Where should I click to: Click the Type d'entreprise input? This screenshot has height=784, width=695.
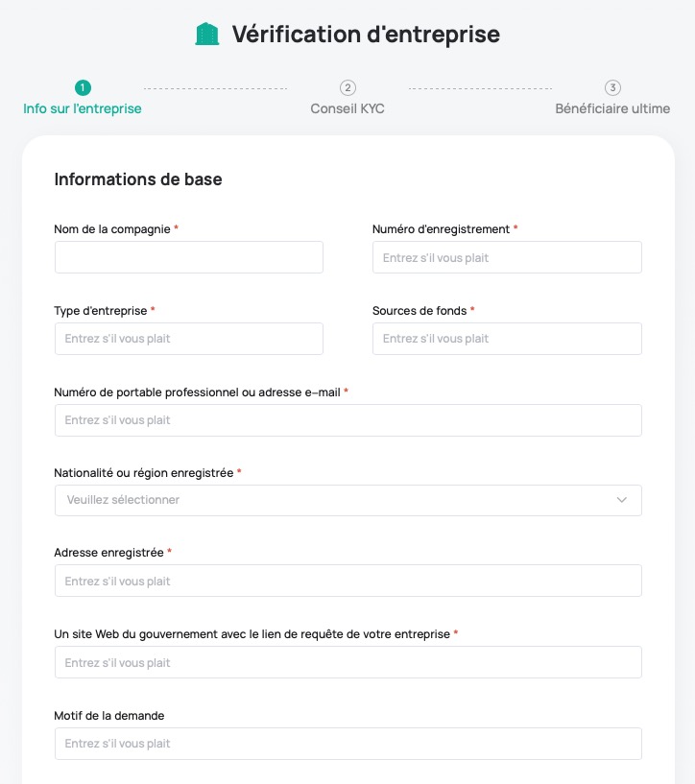click(x=189, y=339)
